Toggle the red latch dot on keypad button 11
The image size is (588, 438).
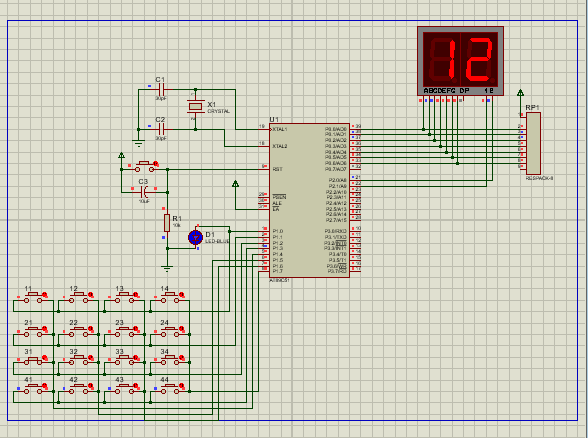[45, 295]
